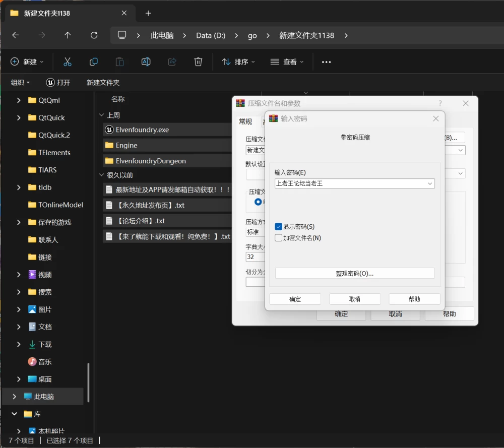Screen dimensions: 504x448
Task: Collapse the 很久以前 group
Action: click(102, 175)
